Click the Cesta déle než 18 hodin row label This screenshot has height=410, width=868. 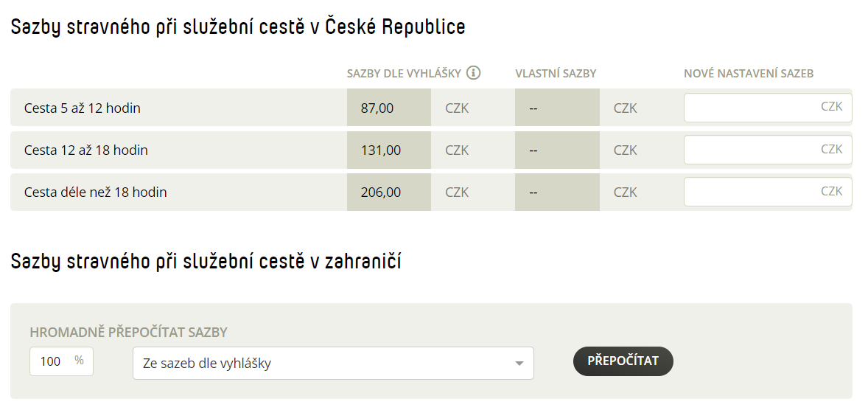click(96, 192)
